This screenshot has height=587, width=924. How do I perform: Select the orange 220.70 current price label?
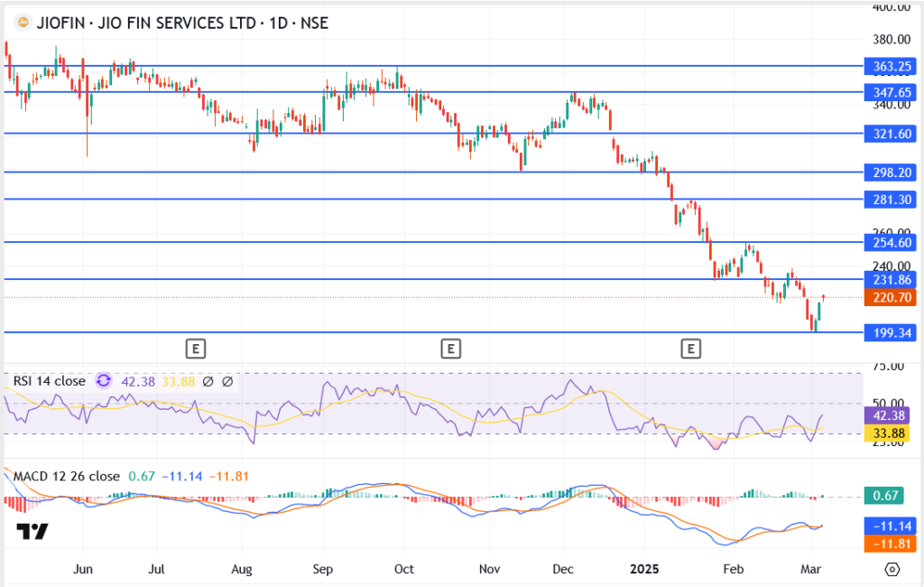coord(890,296)
